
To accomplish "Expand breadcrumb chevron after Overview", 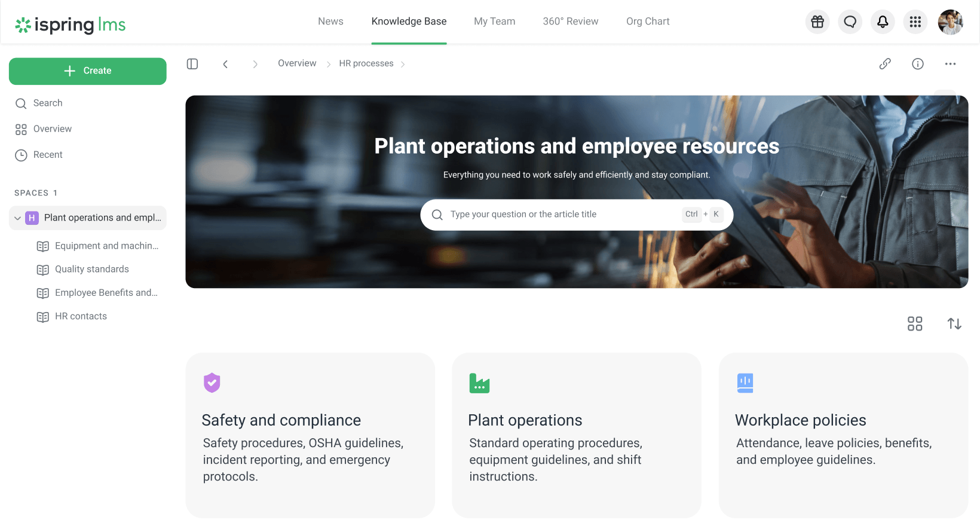I will 328,65.
